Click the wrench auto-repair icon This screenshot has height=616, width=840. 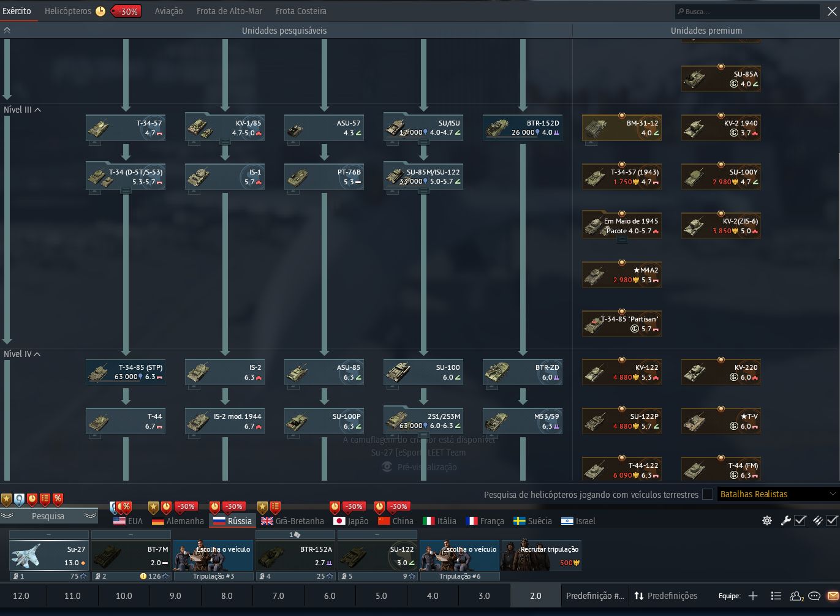click(x=785, y=520)
